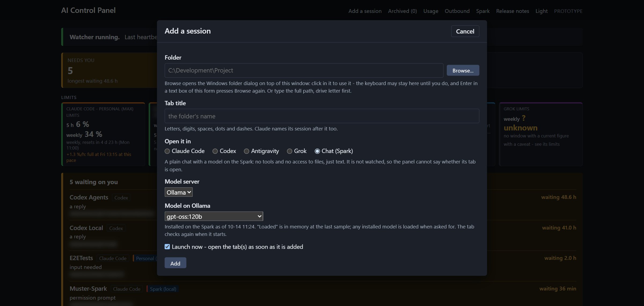The image size is (644, 306).
Task: Switch to the Light theme
Action: coord(541,11)
